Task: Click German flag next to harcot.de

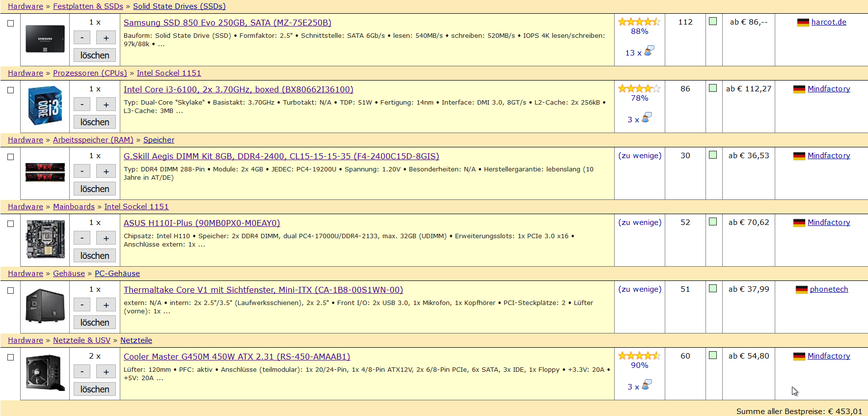Action: pos(803,23)
